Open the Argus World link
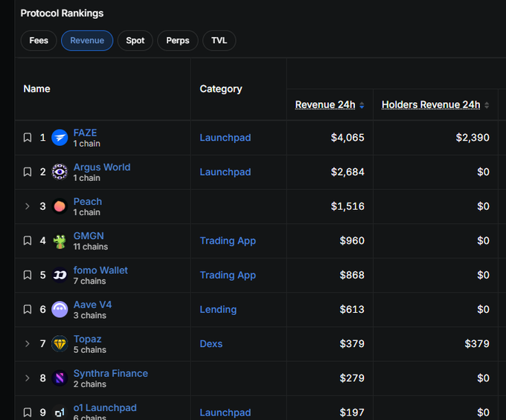 pos(102,168)
